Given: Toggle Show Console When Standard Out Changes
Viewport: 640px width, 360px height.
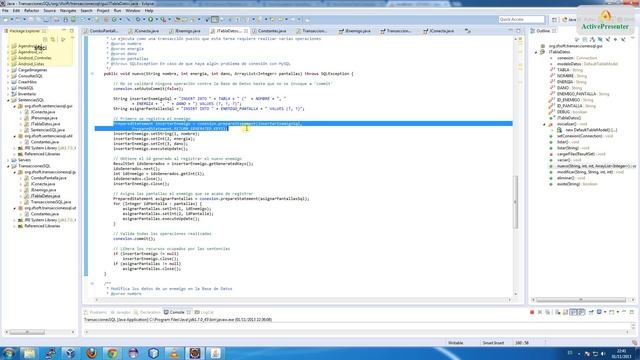Looking at the screenshot, I should (574, 312).
